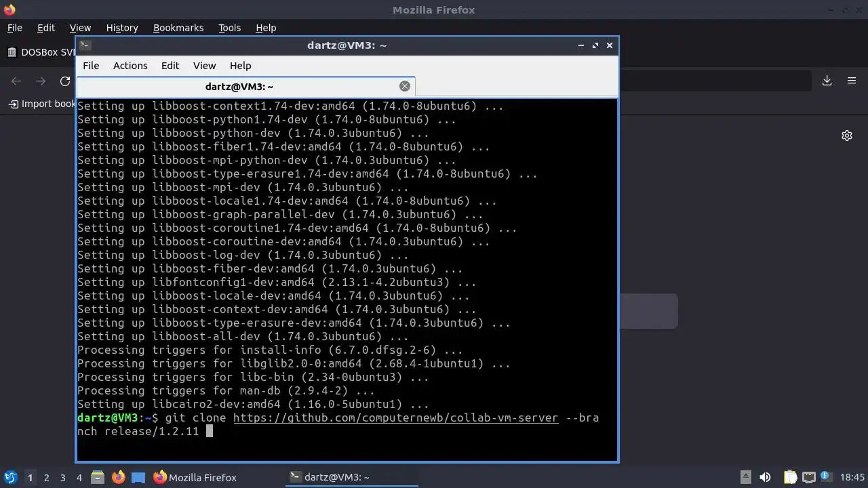
Task: Click the terminal title bar icon
Action: [85, 45]
